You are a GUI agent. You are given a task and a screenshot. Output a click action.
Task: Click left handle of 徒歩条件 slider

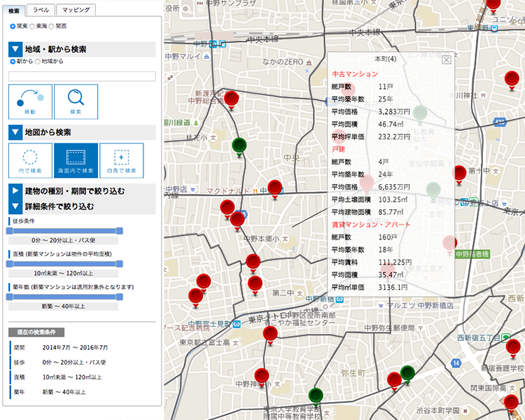coord(10,230)
